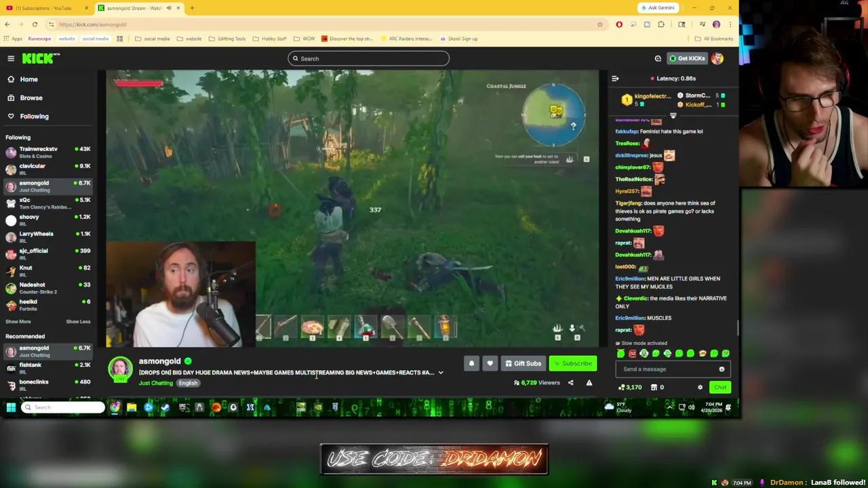Open the browser Extensions puzzle icon

coord(661,24)
